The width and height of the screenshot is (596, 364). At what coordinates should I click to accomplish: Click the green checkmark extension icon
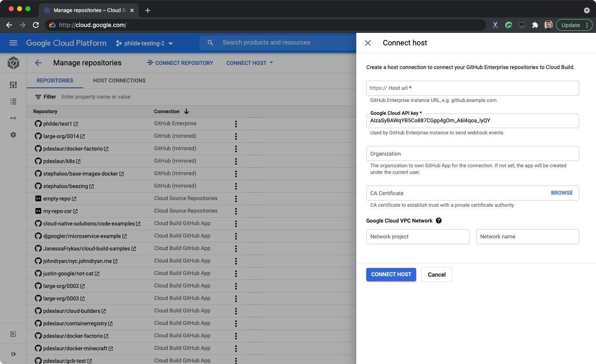(509, 25)
